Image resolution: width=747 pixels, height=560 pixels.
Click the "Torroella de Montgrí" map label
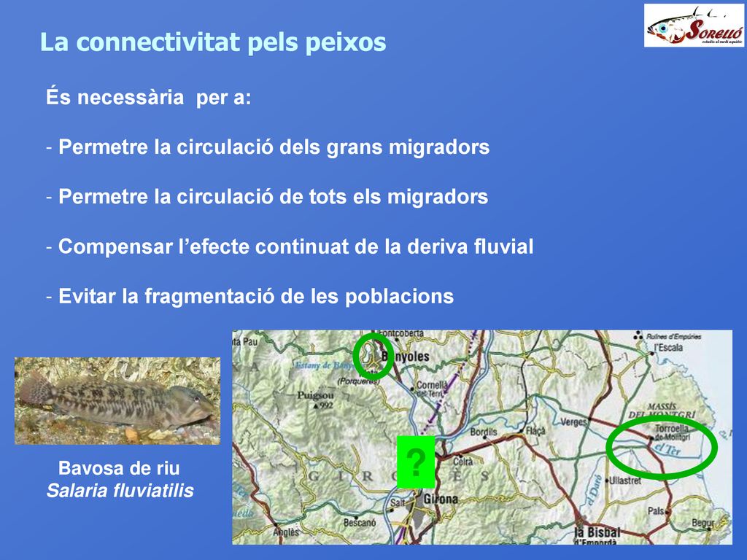click(x=672, y=432)
